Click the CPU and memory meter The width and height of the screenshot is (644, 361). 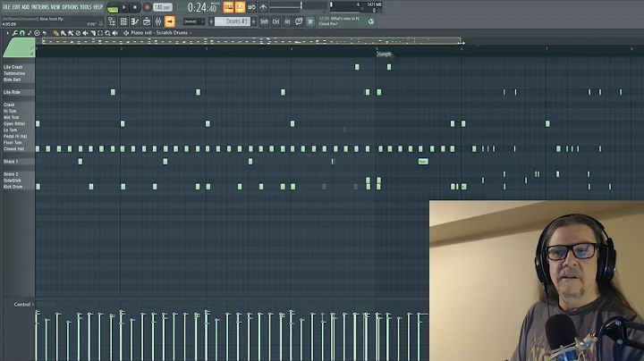coord(356,7)
